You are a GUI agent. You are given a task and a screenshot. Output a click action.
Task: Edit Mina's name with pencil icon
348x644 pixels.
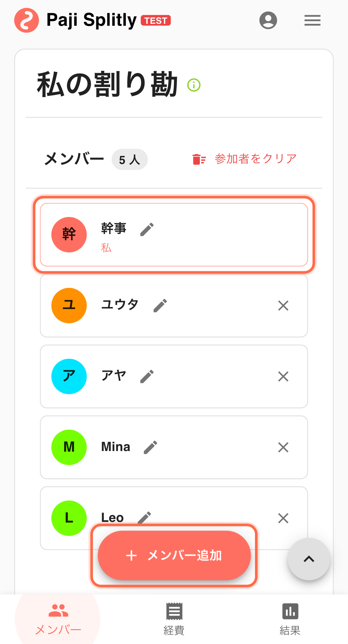click(x=151, y=447)
